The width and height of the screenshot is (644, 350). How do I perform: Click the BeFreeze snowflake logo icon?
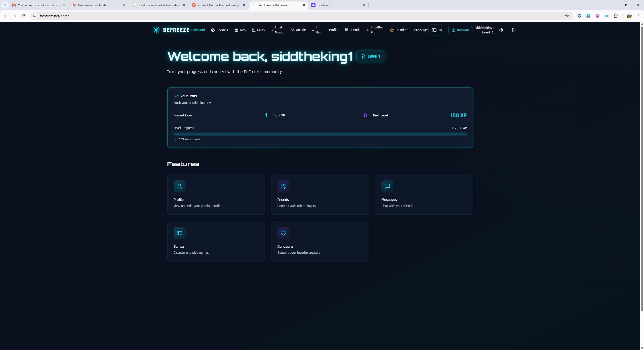coord(156,30)
